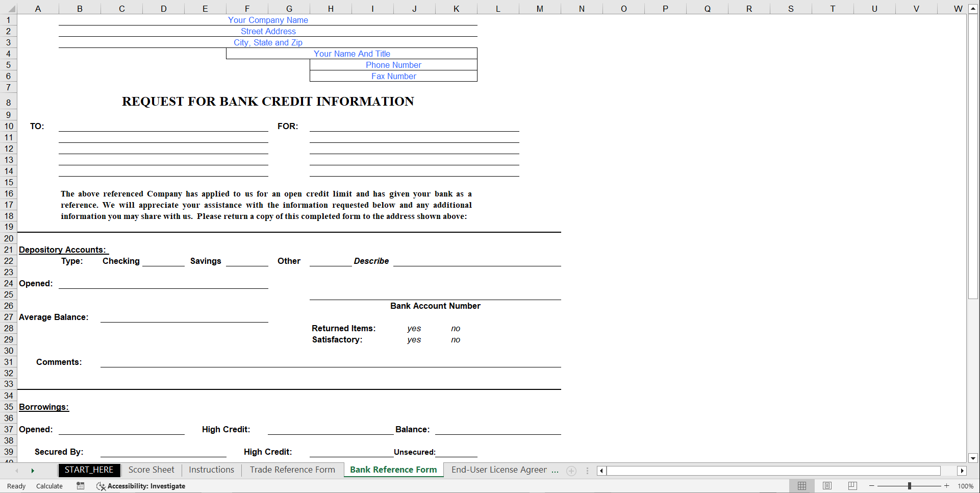Select the Bank Reference Form tab
This screenshot has width=980, height=493.
(x=393, y=470)
